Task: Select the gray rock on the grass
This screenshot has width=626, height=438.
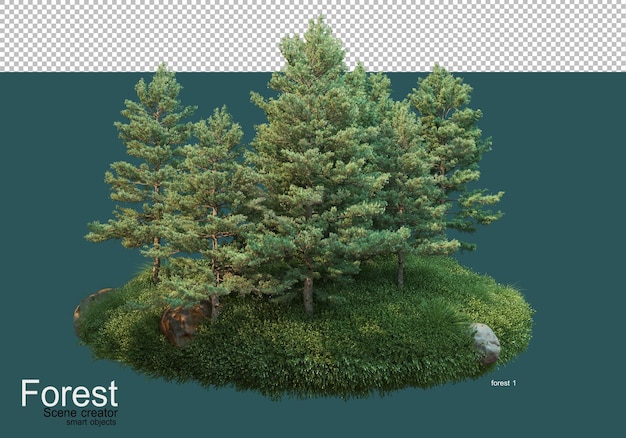Action: (485, 343)
